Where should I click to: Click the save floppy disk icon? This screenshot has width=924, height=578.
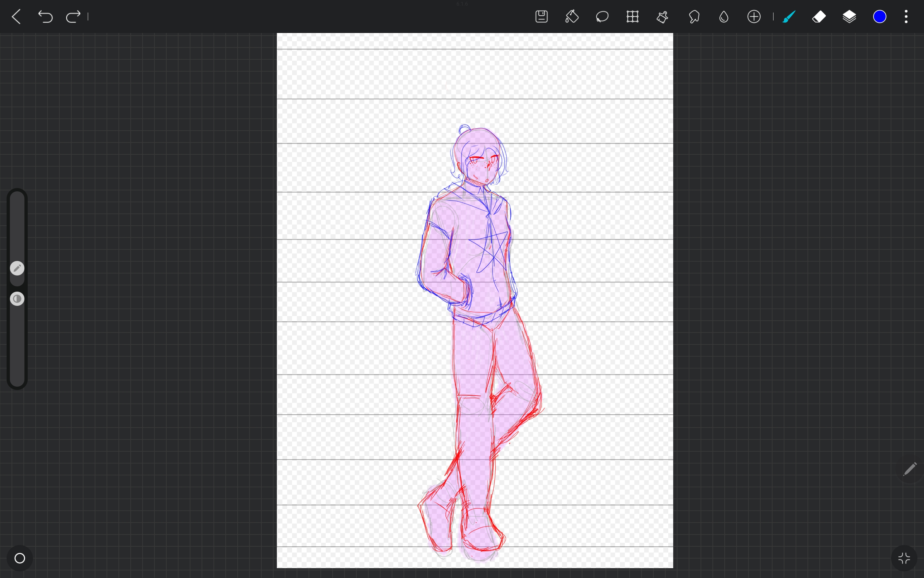click(x=541, y=17)
